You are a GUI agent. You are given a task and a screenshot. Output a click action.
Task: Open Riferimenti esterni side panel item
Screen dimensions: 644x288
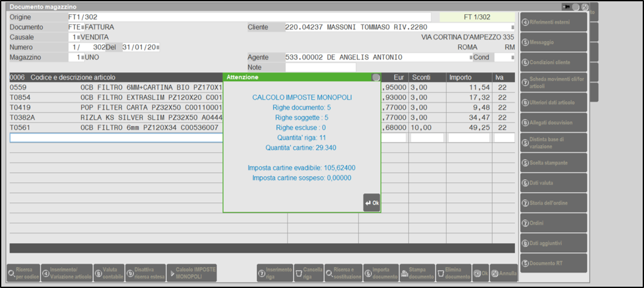coord(552,23)
